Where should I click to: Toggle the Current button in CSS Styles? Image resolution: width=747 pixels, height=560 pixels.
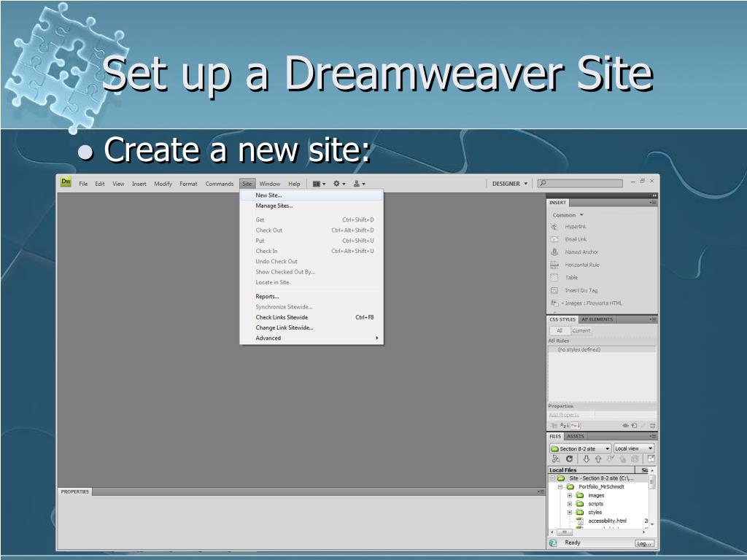point(581,330)
